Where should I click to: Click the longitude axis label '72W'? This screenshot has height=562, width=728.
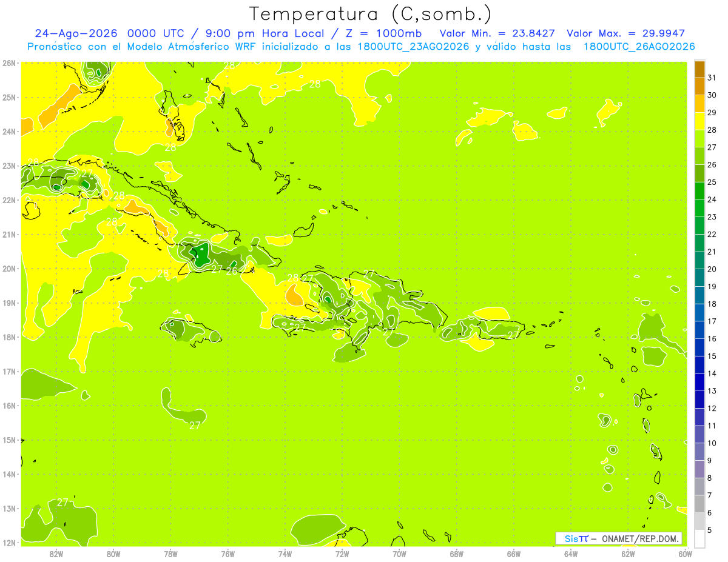point(342,554)
